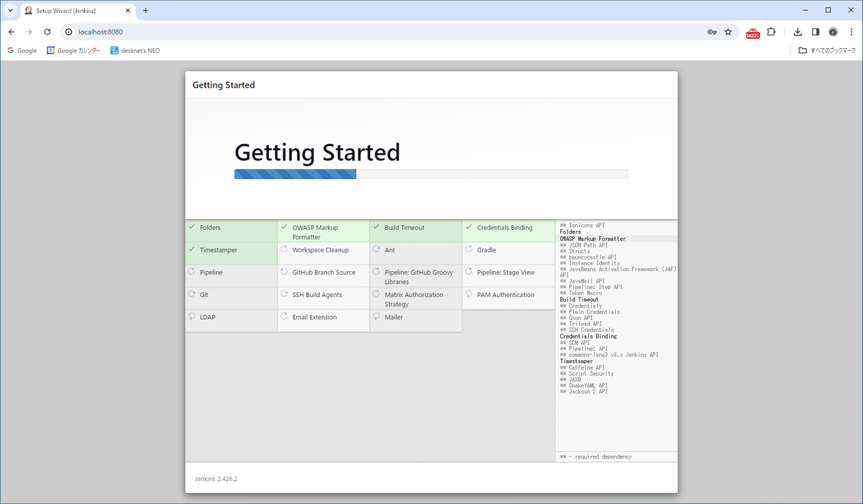Click the spinner icon beside GitHub Branch Source
This screenshot has height=504, width=863.
click(x=284, y=272)
